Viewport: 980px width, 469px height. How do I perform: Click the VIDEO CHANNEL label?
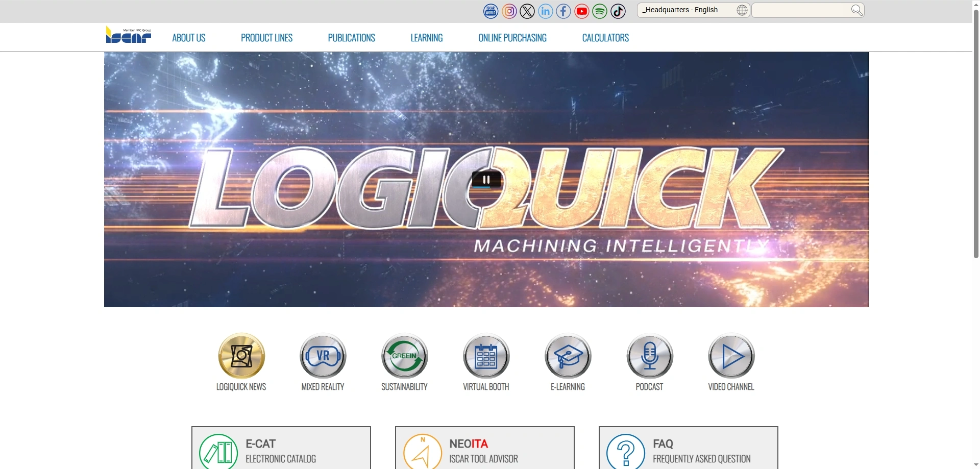pyautogui.click(x=731, y=387)
